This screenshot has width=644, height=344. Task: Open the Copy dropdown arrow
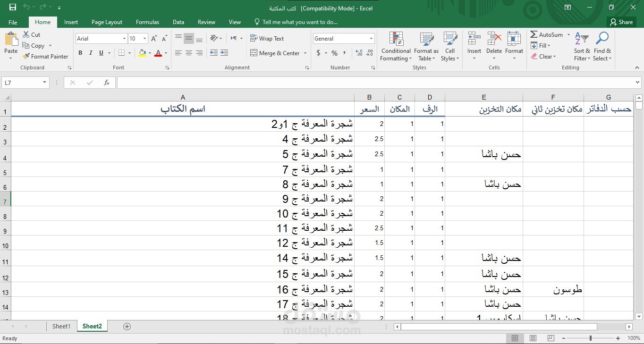click(x=50, y=46)
